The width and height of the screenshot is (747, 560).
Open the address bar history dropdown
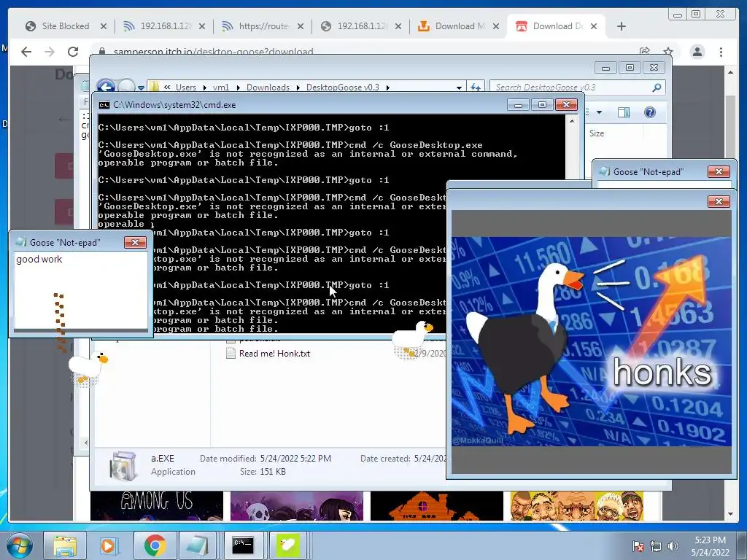[459, 87]
